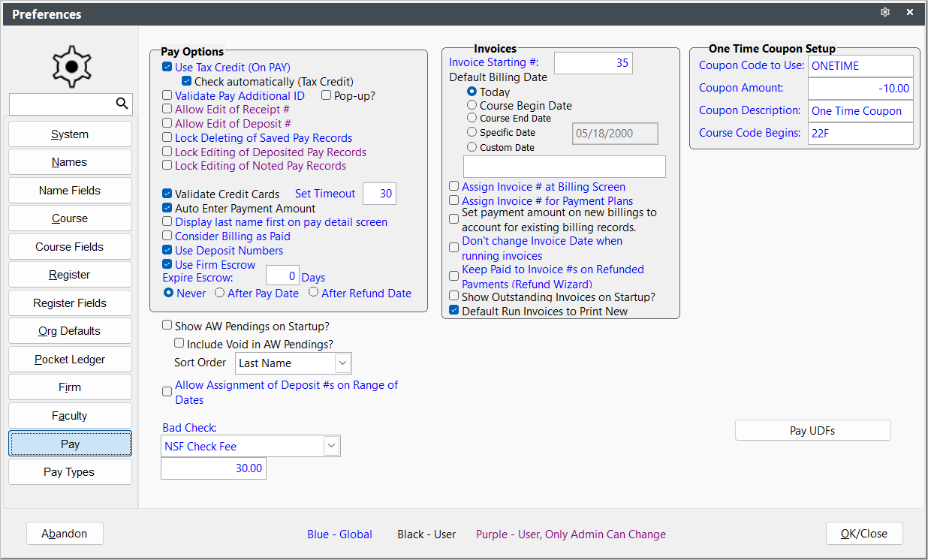
Task: Click the Coupon Code to Use field
Action: click(x=860, y=66)
